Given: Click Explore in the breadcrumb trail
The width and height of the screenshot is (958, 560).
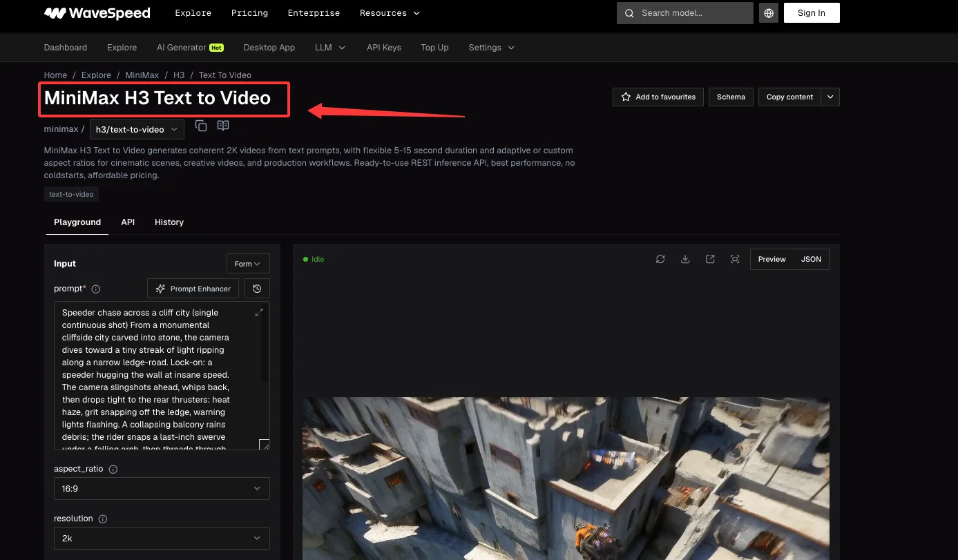Looking at the screenshot, I should (x=96, y=75).
